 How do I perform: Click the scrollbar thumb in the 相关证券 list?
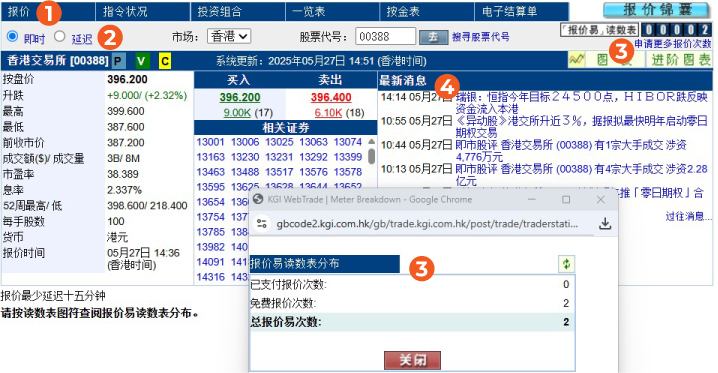pos(371,156)
